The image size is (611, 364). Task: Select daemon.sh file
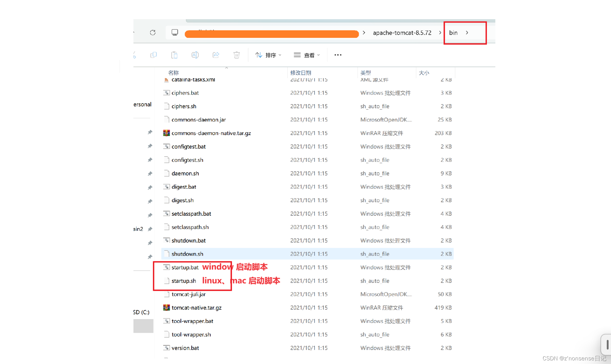tap(185, 173)
